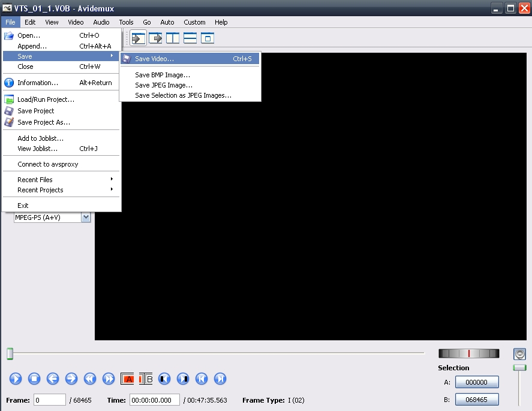Click the Frame Type value I (02)

coord(296,400)
